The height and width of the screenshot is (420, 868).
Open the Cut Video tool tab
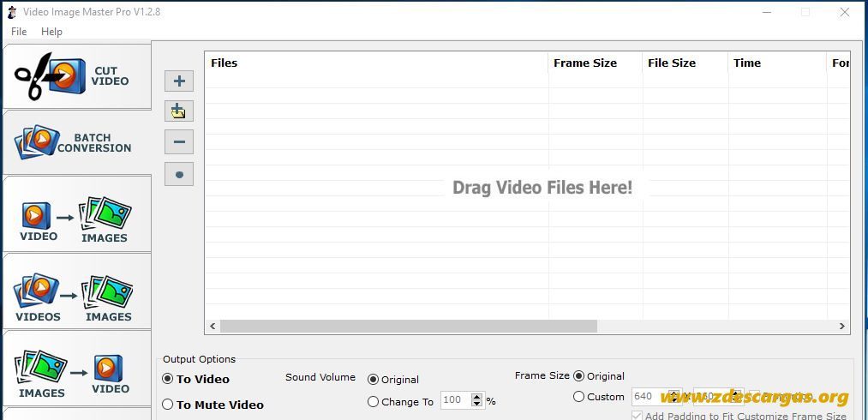(77, 76)
